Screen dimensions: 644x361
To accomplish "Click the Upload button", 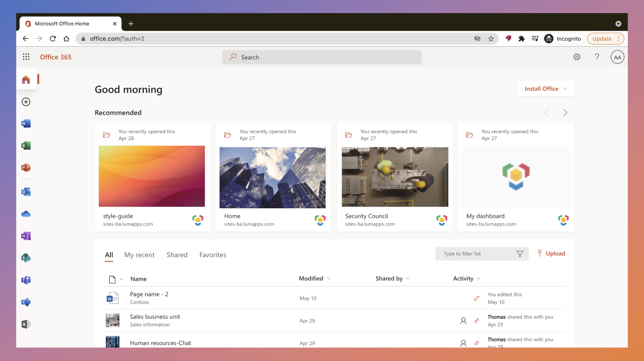I will [x=551, y=254].
